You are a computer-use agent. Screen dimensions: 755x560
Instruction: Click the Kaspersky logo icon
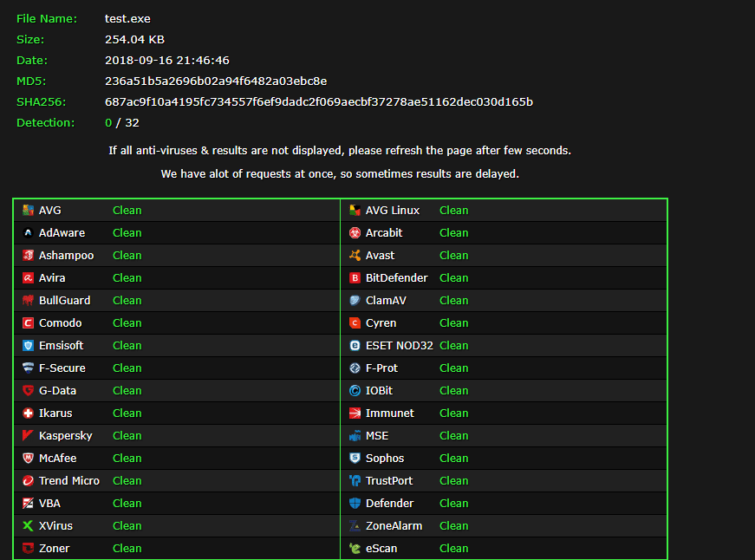click(29, 435)
